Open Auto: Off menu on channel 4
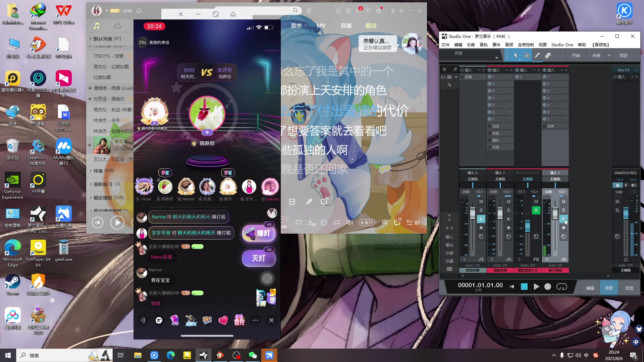This screenshot has width=644, height=362. pyautogui.click(x=555, y=265)
